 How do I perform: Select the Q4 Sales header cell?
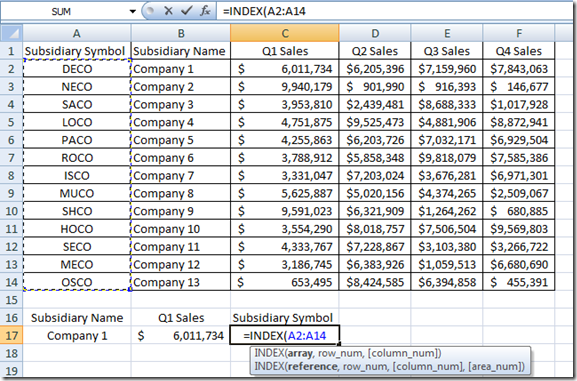tap(519, 51)
